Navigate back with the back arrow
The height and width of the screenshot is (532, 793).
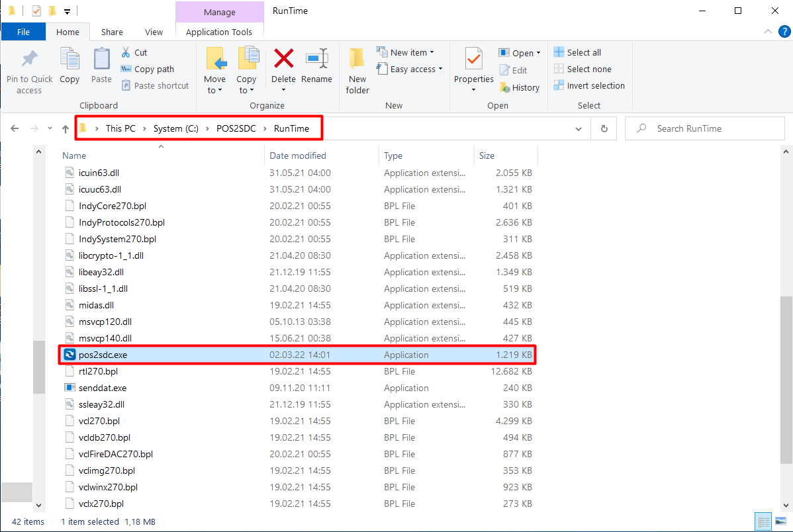point(15,129)
